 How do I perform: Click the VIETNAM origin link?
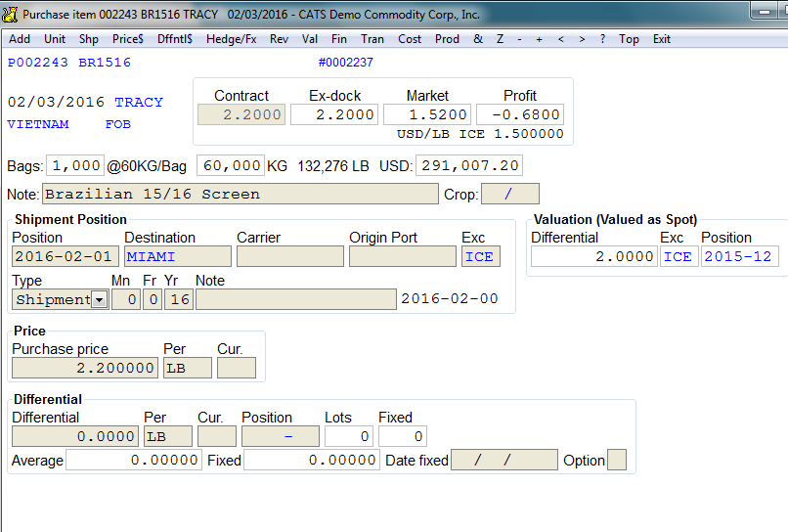(38, 124)
